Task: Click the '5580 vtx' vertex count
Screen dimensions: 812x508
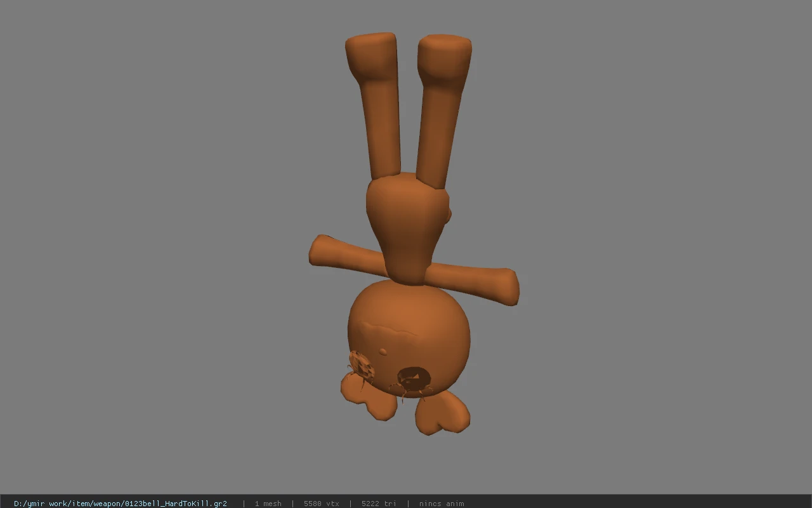Action: [x=321, y=504]
